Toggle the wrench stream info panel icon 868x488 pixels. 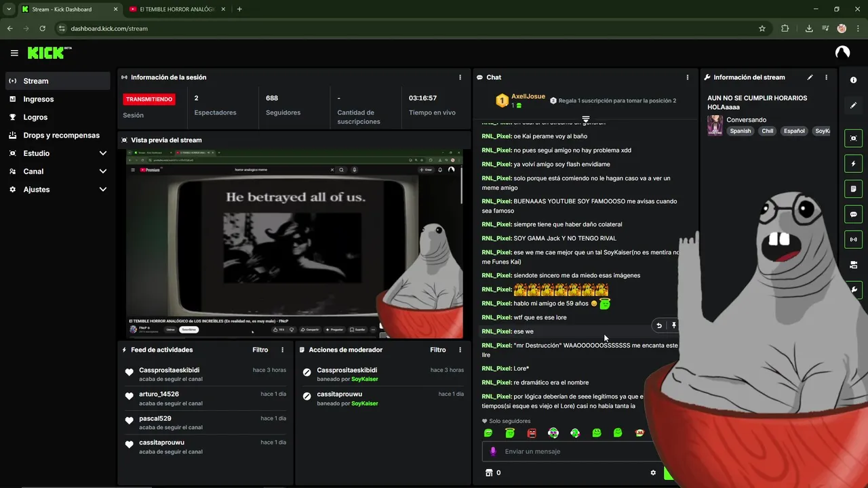click(853, 289)
